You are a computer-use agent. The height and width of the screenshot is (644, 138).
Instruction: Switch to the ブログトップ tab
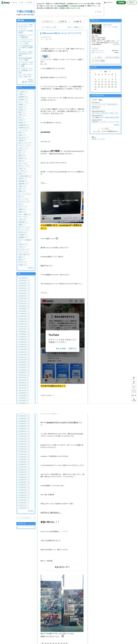[x=48, y=21]
